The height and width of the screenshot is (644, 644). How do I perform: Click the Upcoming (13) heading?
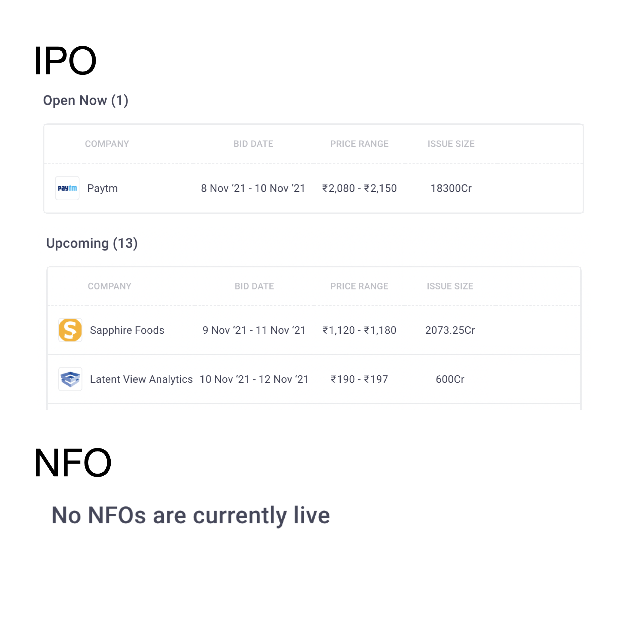tap(92, 243)
